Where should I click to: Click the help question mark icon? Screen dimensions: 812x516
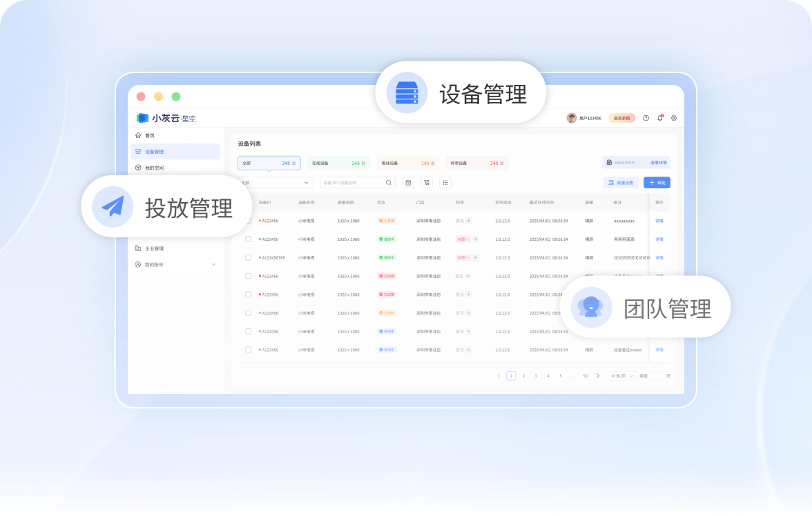click(646, 118)
